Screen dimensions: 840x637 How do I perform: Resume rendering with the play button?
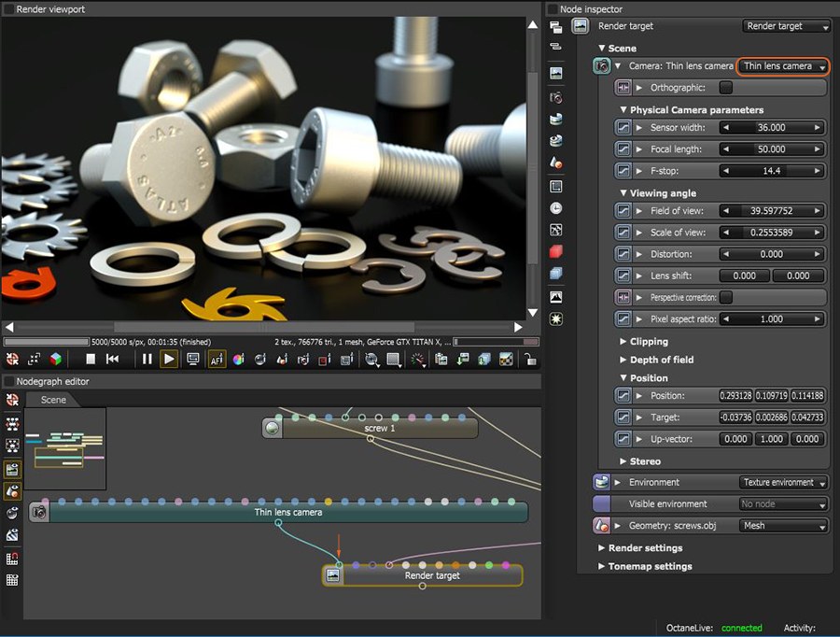point(170,359)
